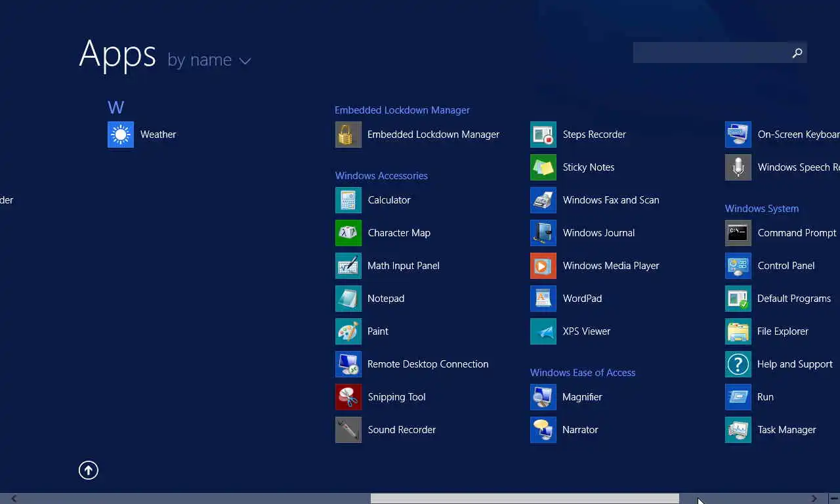Open Character Map icon
The width and height of the screenshot is (840, 504).
[x=348, y=233]
